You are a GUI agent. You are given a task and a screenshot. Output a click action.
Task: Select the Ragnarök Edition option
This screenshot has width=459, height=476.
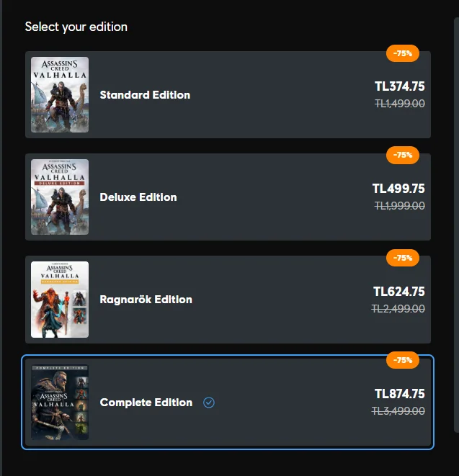(228, 300)
